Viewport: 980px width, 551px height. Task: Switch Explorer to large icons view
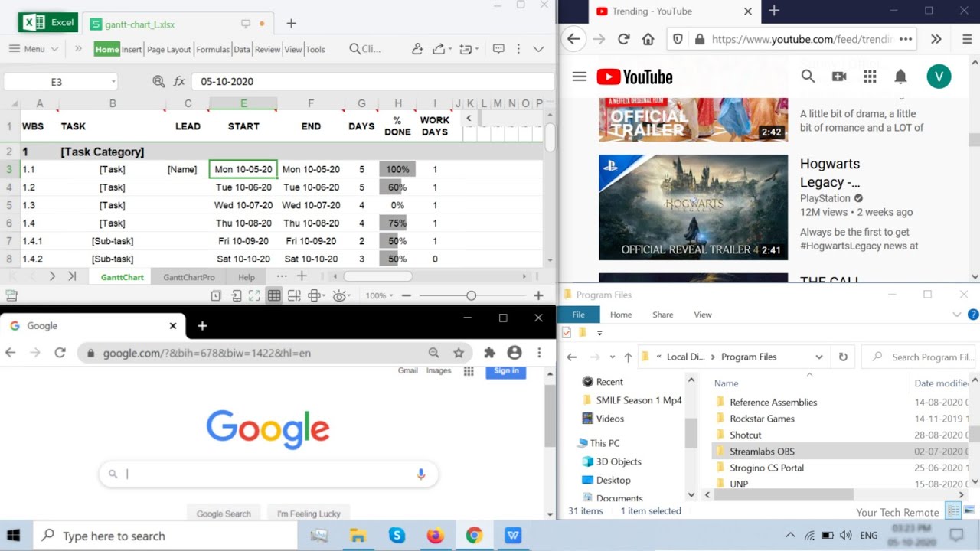[x=969, y=510]
